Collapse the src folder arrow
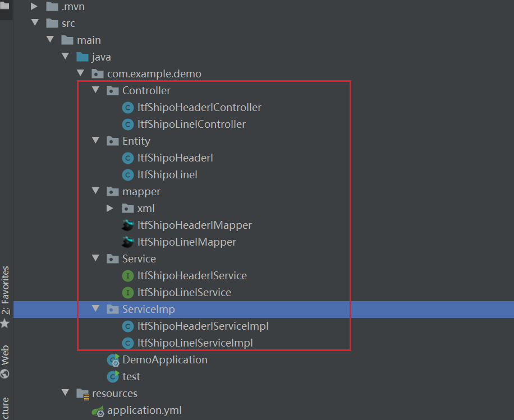 [35, 22]
